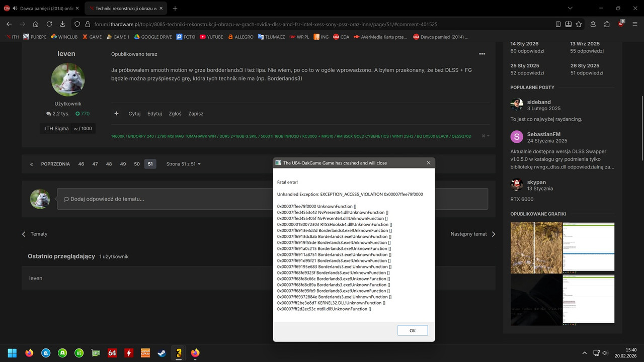Open sideband's popular post profile
The height and width of the screenshot is (362, 644).
[x=539, y=102]
